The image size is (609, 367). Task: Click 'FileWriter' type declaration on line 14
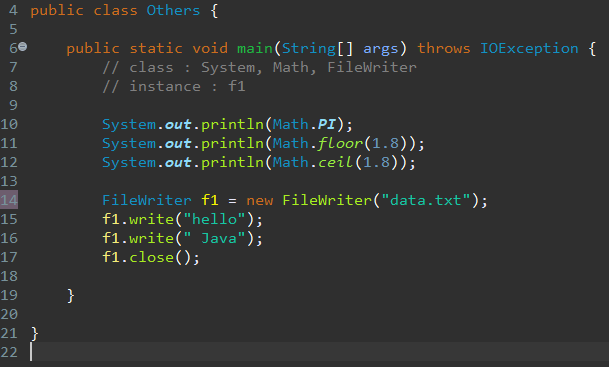146,200
